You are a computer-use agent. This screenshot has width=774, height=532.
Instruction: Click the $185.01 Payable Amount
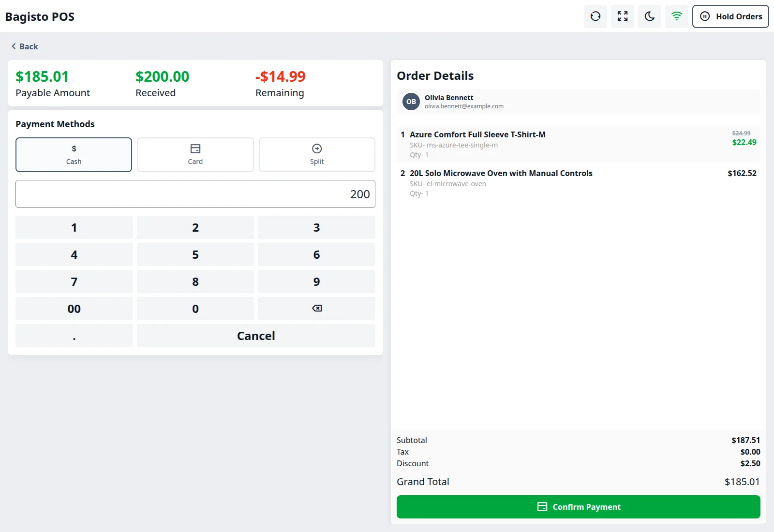pyautogui.click(x=42, y=76)
